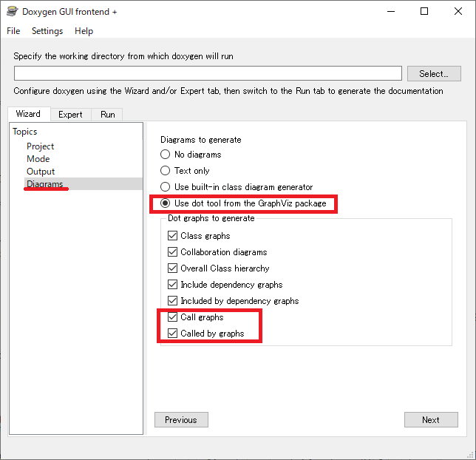Select Use built-in class diagram generator

pyautogui.click(x=166, y=187)
